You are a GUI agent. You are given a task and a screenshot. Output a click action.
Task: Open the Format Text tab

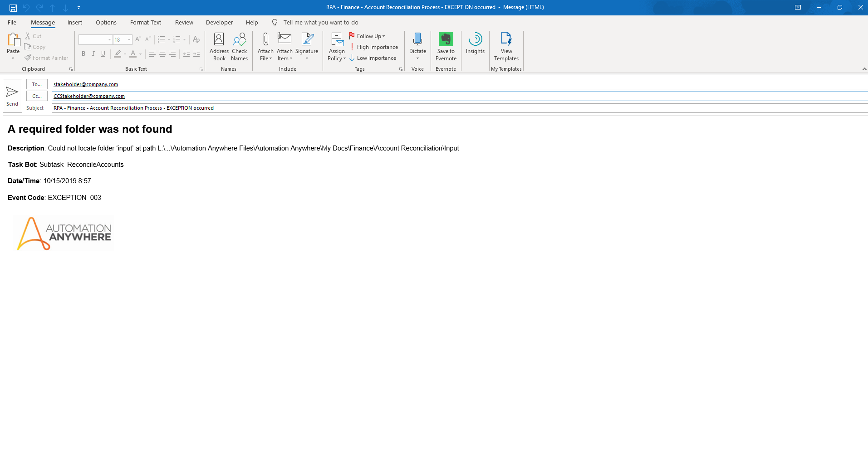(145, 23)
